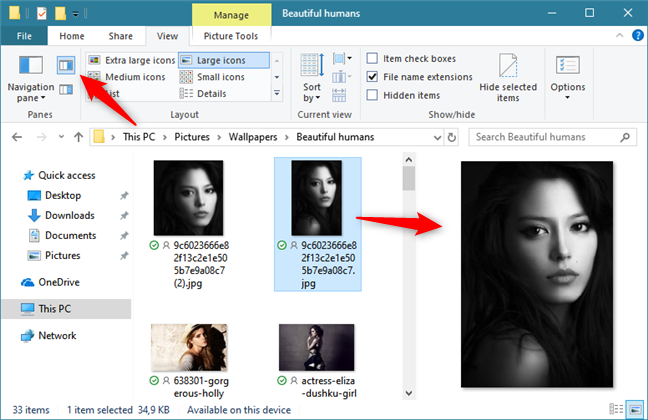Click the Manage contextual tab
648x420 pixels.
231,15
